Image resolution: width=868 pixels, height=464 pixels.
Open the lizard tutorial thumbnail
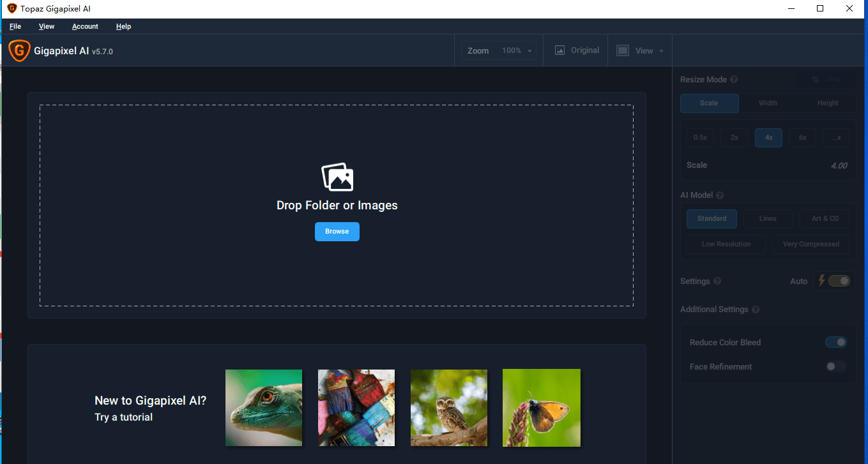[x=264, y=408]
